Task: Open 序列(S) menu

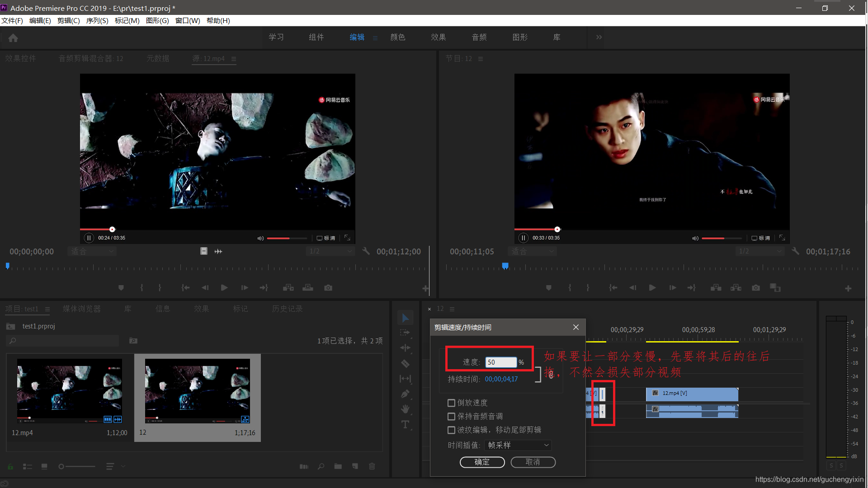Action: 97,21
